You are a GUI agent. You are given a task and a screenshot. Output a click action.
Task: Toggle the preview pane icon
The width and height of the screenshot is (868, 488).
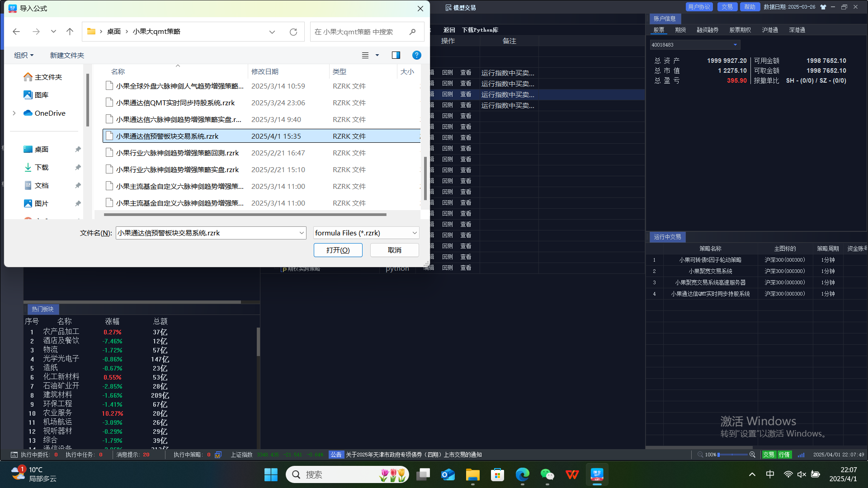(x=396, y=55)
